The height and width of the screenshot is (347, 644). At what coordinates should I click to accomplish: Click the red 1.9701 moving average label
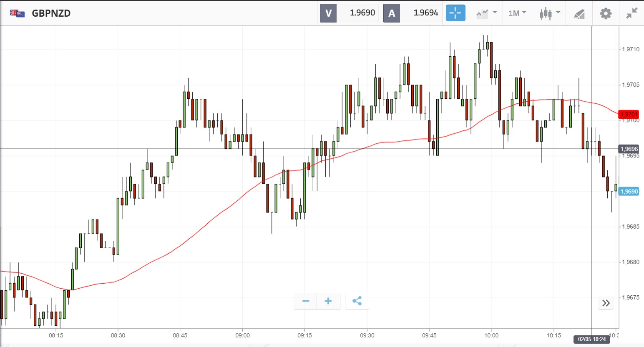coord(629,115)
